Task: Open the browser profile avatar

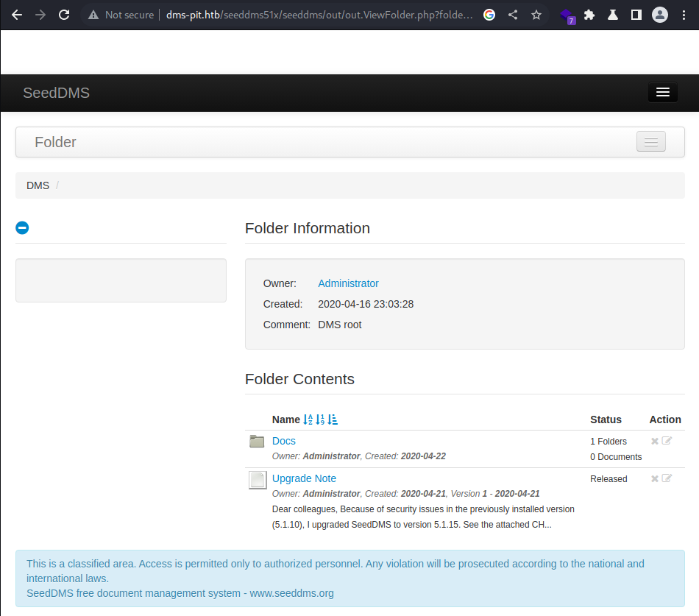Action: [x=660, y=15]
